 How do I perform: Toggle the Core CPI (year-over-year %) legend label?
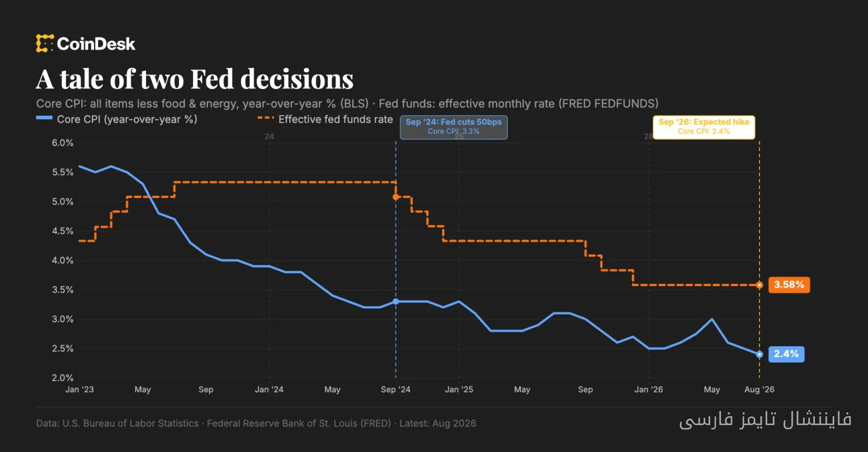coord(127,119)
